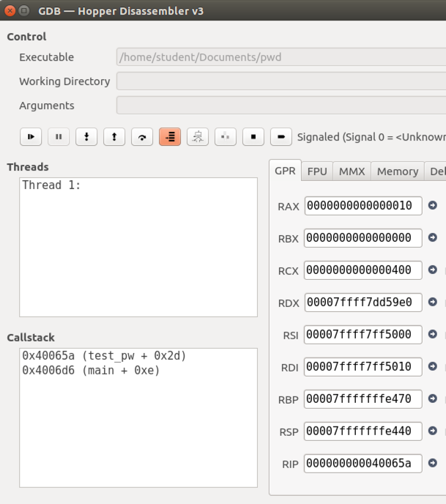The width and height of the screenshot is (446, 504).
Task: Select the GPR tab
Action: pyautogui.click(x=285, y=171)
